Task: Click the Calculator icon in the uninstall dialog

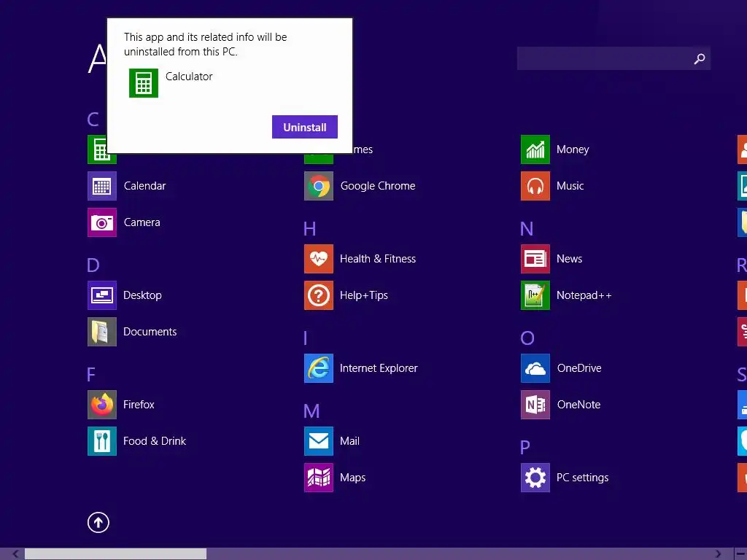Action: click(x=144, y=83)
